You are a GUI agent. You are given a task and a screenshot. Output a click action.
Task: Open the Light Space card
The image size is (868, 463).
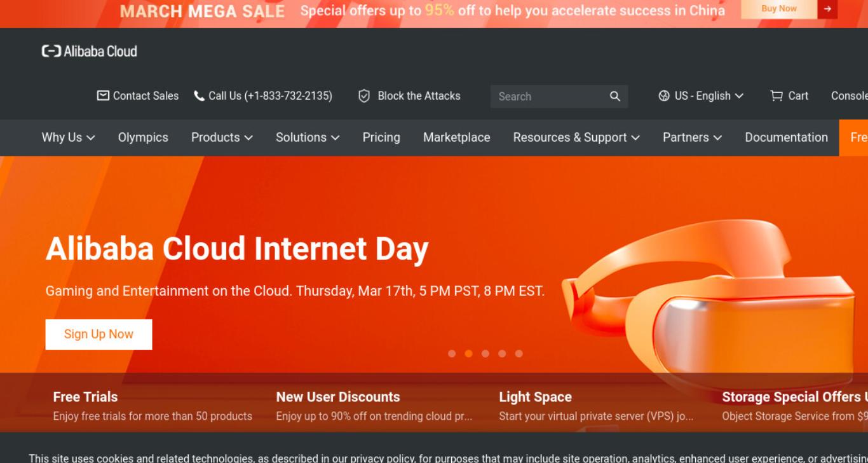coord(597,406)
